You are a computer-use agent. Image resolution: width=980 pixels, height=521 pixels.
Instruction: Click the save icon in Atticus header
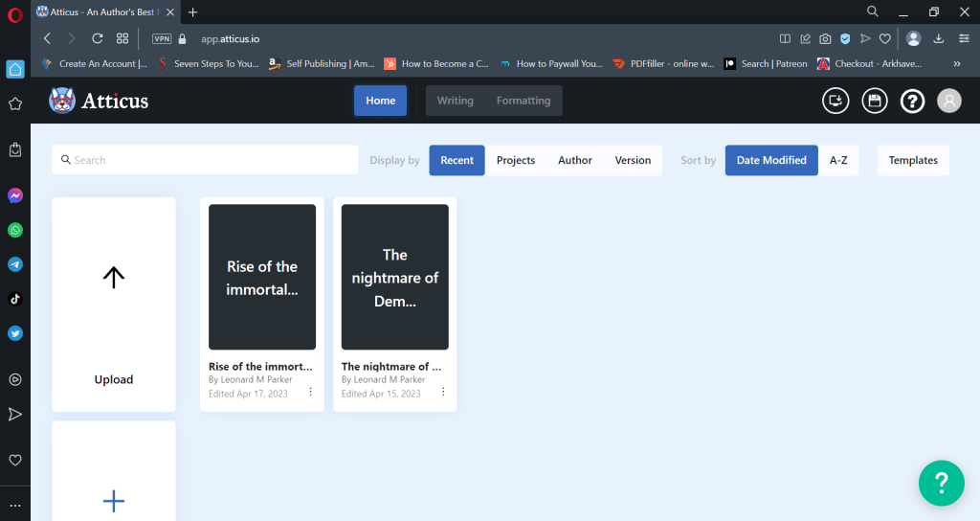(874, 101)
